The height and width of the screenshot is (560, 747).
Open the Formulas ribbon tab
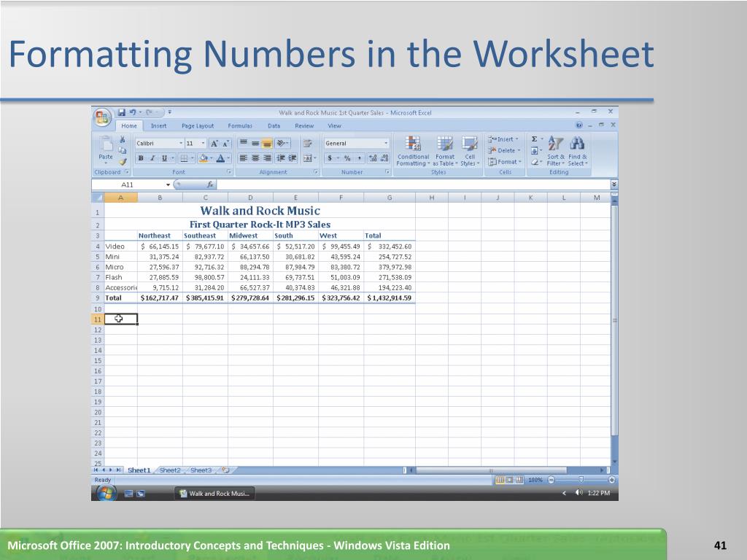[240, 125]
